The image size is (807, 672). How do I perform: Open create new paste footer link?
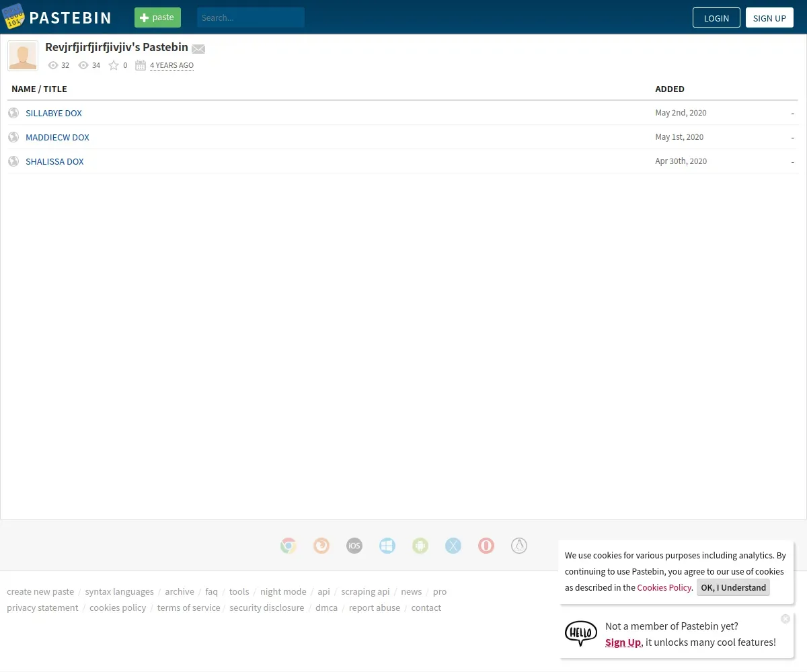40,591
